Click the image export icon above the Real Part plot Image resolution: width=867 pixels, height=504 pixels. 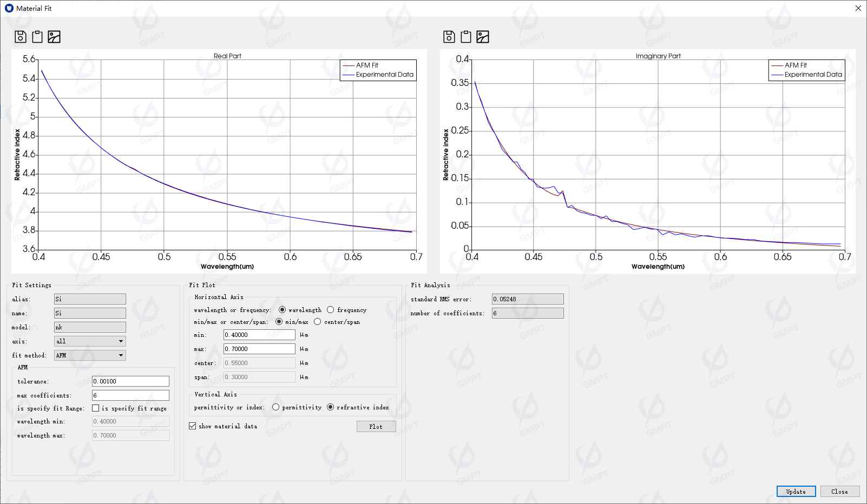tap(54, 37)
